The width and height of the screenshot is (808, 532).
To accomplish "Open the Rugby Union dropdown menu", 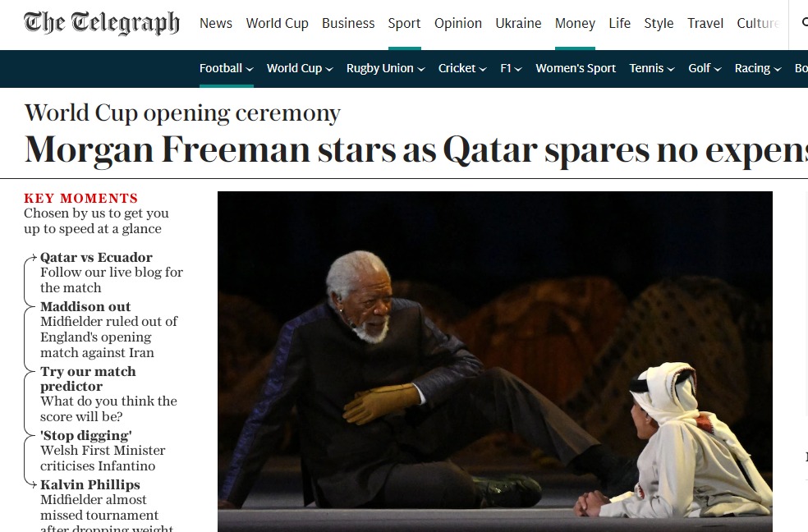I will click(421, 69).
